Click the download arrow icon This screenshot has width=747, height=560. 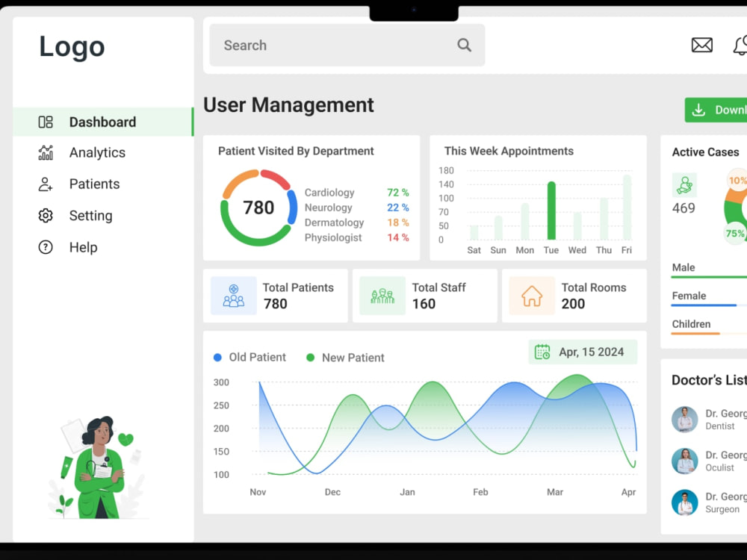click(698, 110)
